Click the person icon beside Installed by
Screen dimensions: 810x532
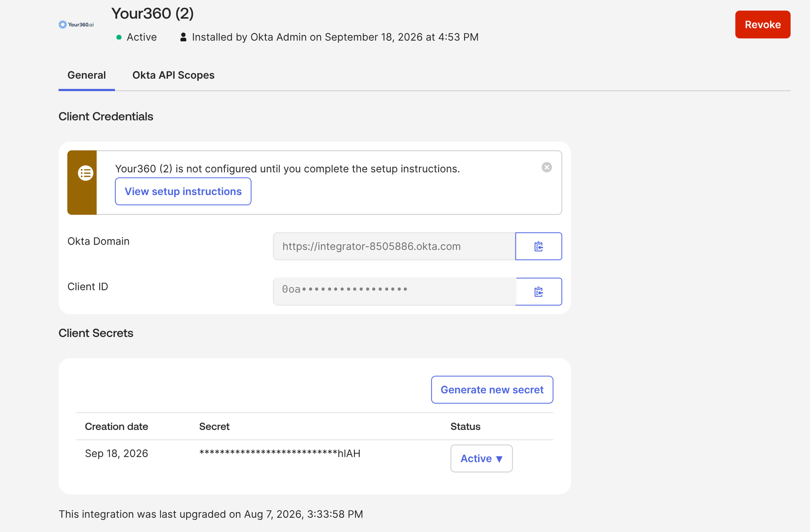click(183, 37)
